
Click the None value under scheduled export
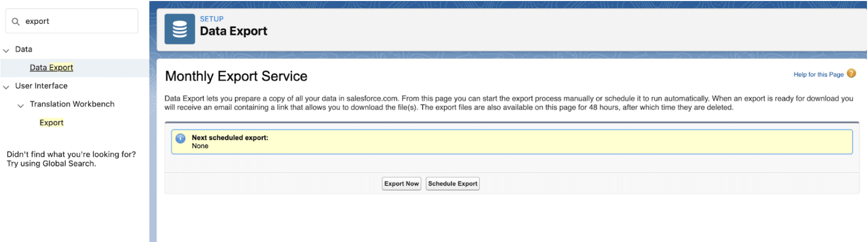click(x=200, y=146)
